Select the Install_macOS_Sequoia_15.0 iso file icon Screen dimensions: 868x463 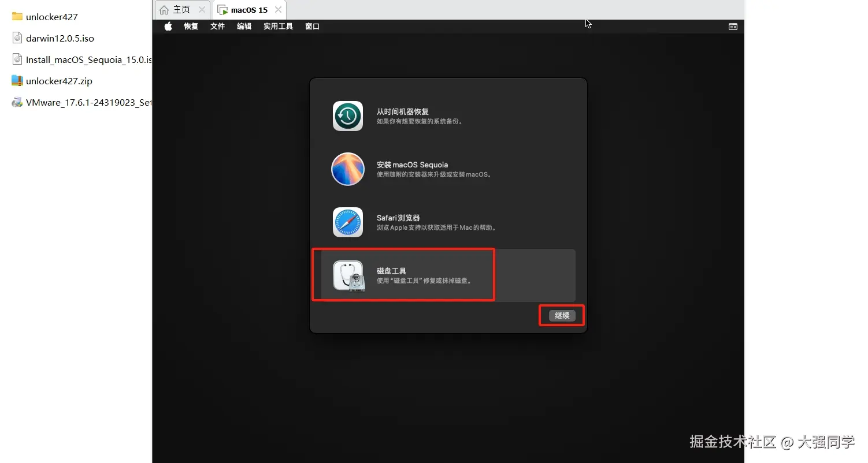(17, 59)
